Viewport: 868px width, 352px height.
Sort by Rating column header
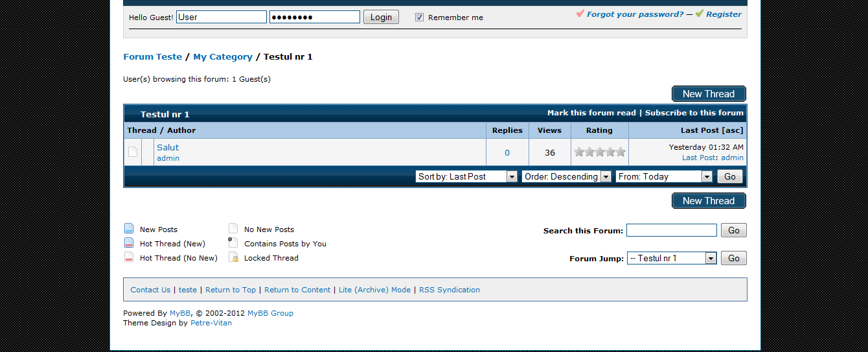[599, 130]
